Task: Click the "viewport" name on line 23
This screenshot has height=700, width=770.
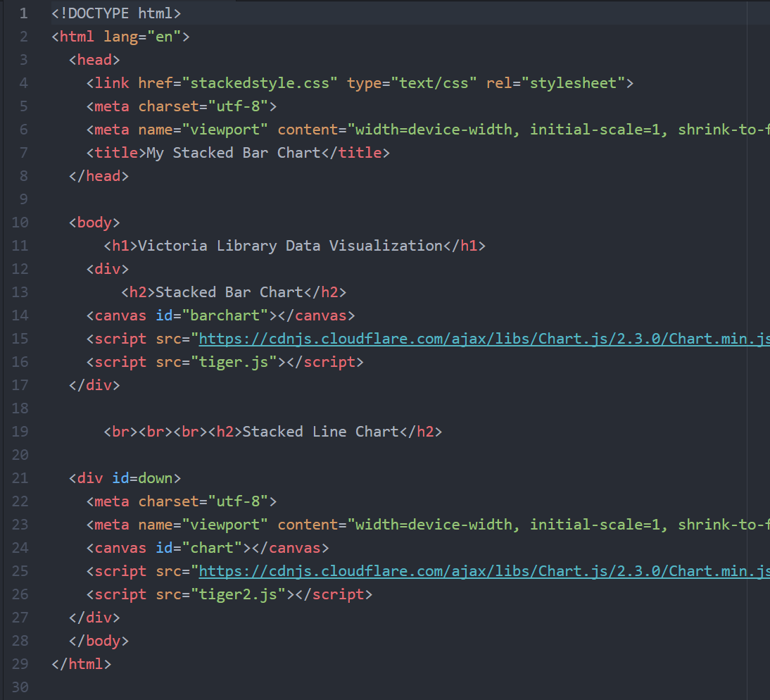Action: click(225, 525)
